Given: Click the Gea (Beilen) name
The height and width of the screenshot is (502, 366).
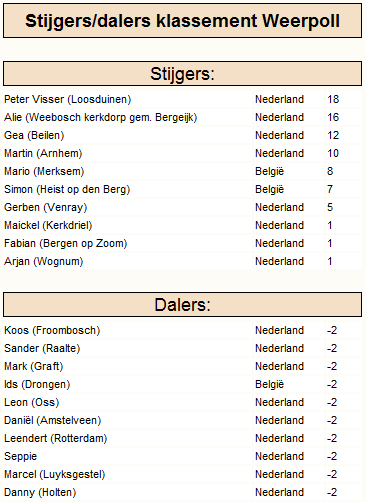Looking at the screenshot, I should pyautogui.click(x=34, y=135).
